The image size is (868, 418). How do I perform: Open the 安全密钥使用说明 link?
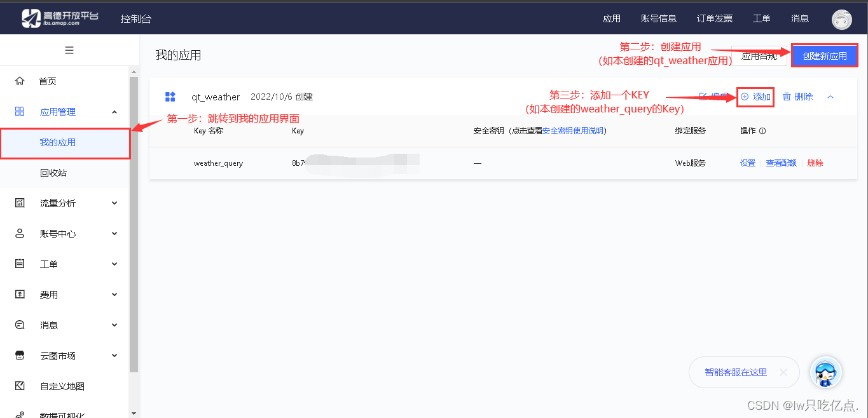(x=572, y=131)
